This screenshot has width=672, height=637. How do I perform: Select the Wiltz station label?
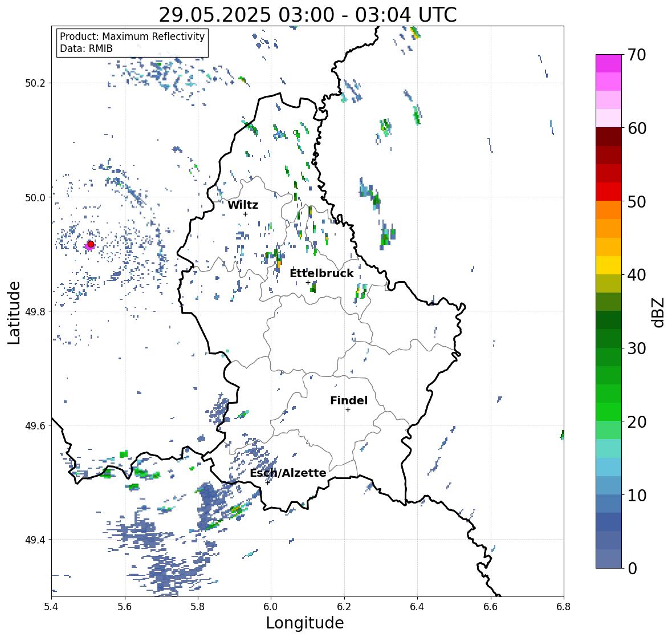point(243,205)
